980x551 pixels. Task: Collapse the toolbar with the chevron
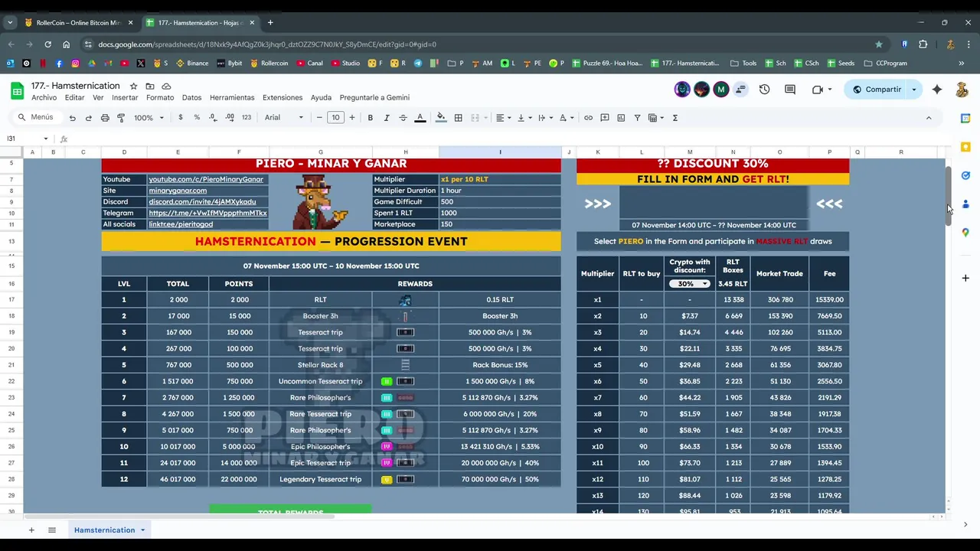(x=929, y=118)
